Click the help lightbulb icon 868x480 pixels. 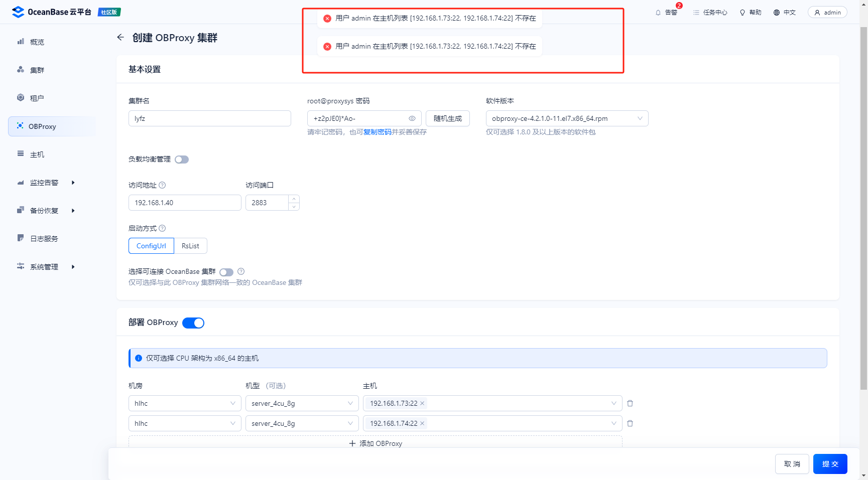click(x=742, y=13)
